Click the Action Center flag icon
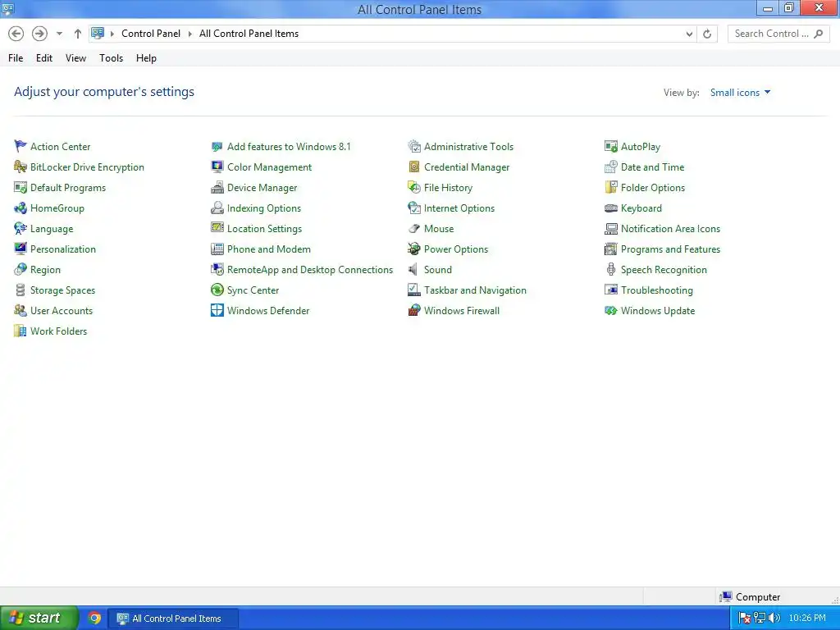840x630 pixels. (21, 146)
